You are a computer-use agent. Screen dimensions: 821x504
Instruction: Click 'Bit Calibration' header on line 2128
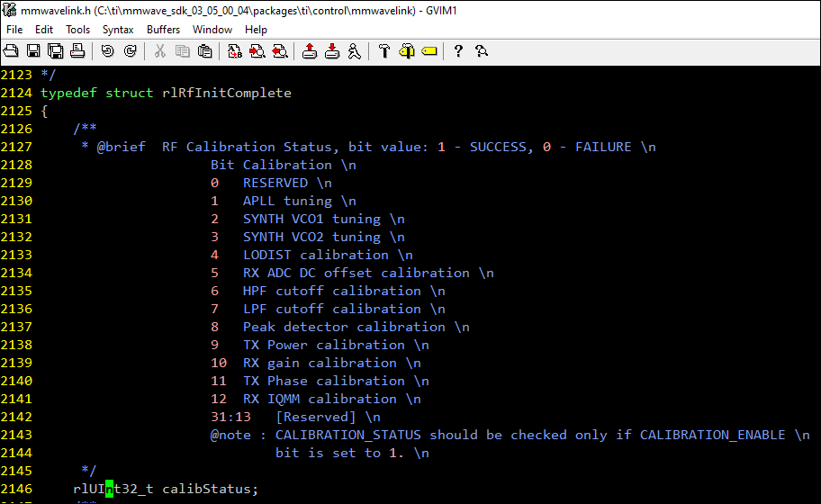pyautogui.click(x=271, y=165)
